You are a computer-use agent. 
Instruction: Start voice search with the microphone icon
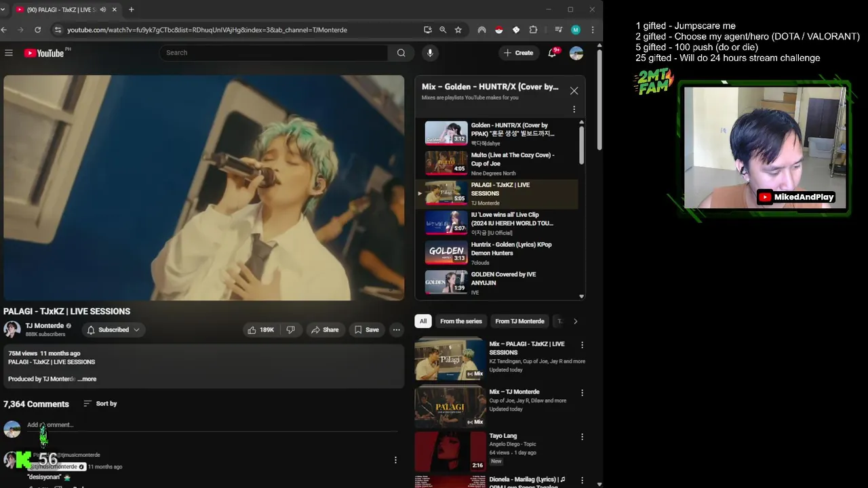tap(429, 53)
